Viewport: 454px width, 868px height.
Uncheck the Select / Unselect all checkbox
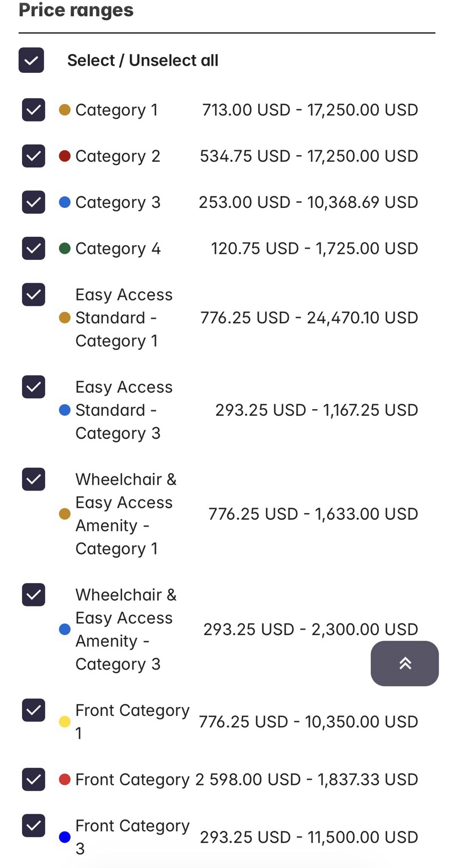[31, 60]
